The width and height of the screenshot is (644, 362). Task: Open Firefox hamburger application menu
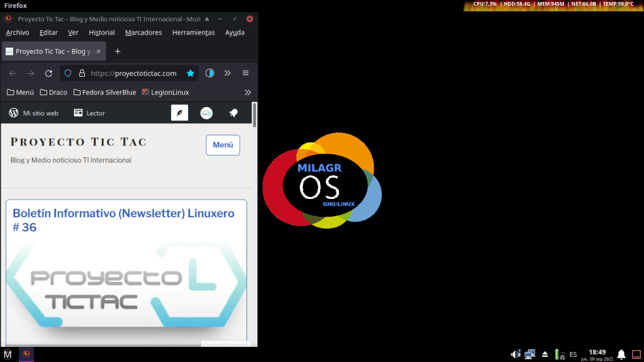(245, 73)
